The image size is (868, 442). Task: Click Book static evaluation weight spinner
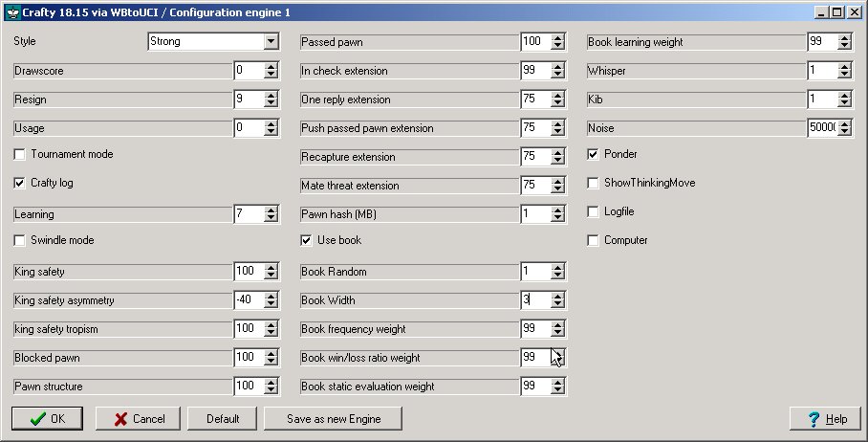pos(557,387)
